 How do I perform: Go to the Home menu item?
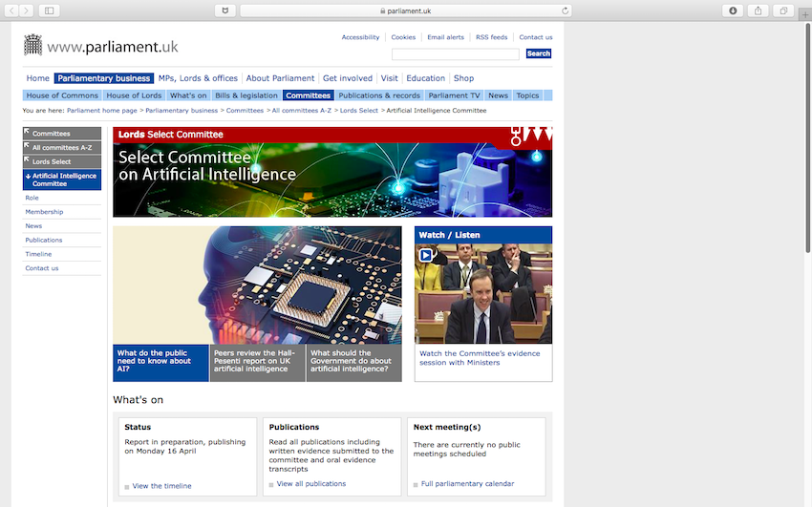(38, 78)
